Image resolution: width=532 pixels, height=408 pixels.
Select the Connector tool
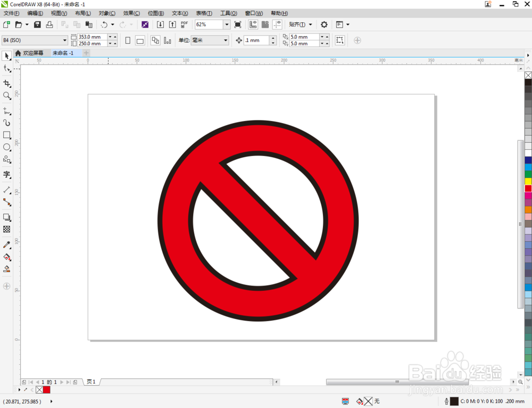(7, 202)
